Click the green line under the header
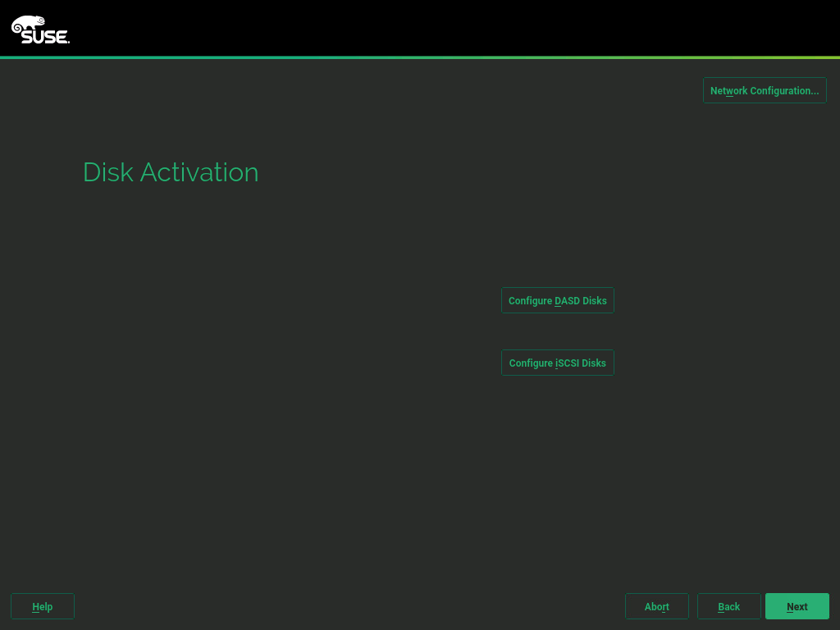Image resolution: width=840 pixels, height=630 pixels. (x=420, y=57)
